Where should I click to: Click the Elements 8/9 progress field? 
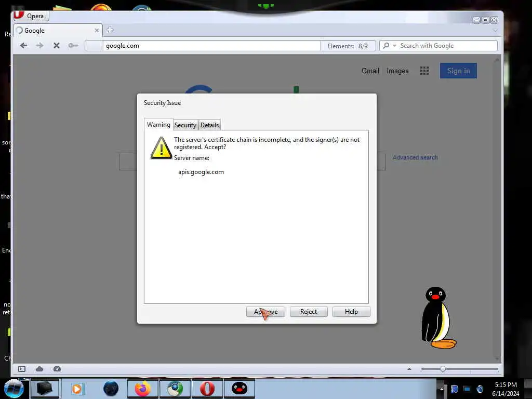point(348,46)
